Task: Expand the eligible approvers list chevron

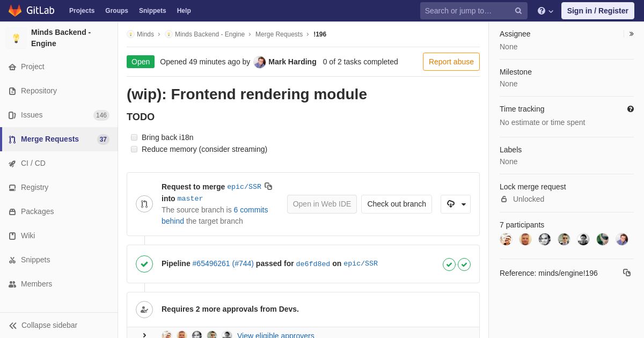Action: click(x=144, y=335)
